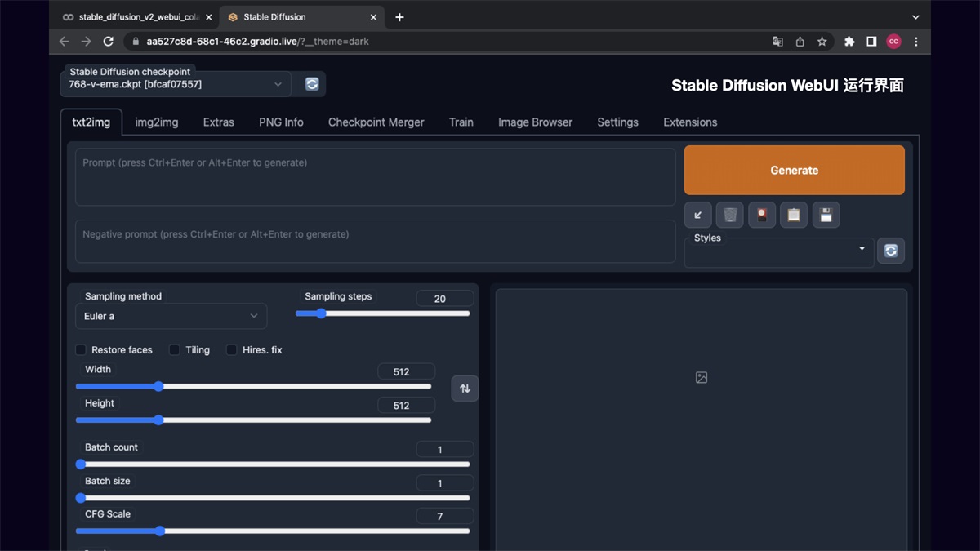This screenshot has height=551, width=980.
Task: Click the save style floppy disk icon
Action: [x=826, y=215]
